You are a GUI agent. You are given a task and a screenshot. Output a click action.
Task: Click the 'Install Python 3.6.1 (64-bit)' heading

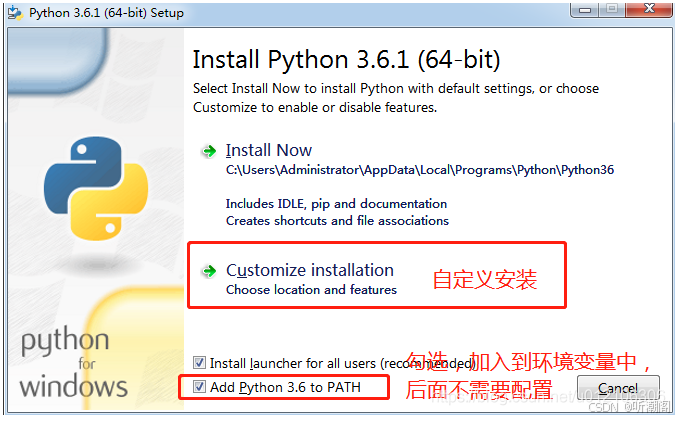pyautogui.click(x=346, y=59)
